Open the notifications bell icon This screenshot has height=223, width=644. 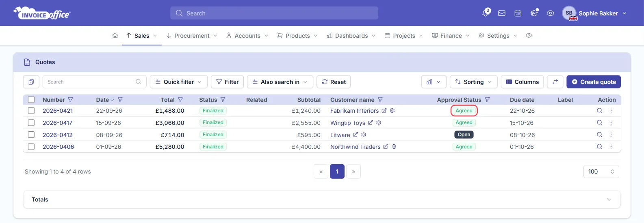(x=486, y=13)
